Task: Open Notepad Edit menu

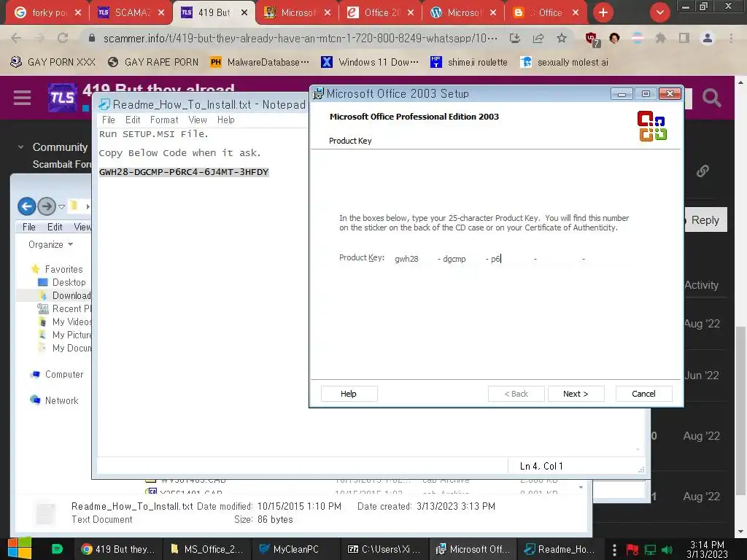Action: click(x=133, y=120)
